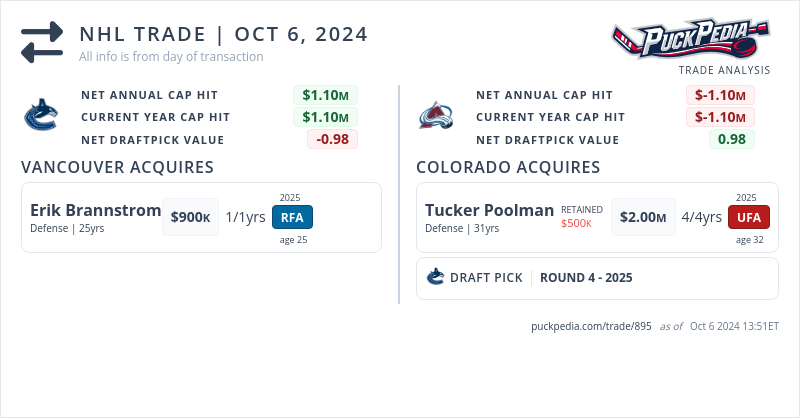This screenshot has width=800, height=418.
Task: Click the PuckPedia logo
Action: (690, 40)
